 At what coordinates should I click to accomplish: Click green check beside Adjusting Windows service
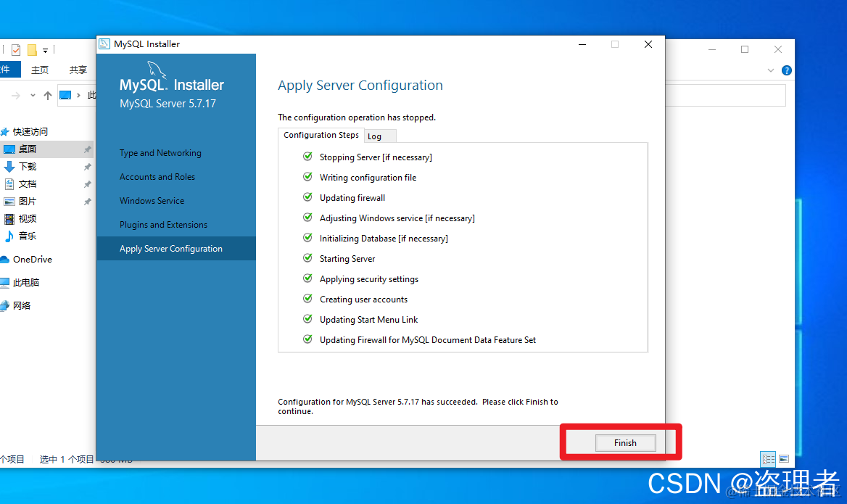[308, 217]
